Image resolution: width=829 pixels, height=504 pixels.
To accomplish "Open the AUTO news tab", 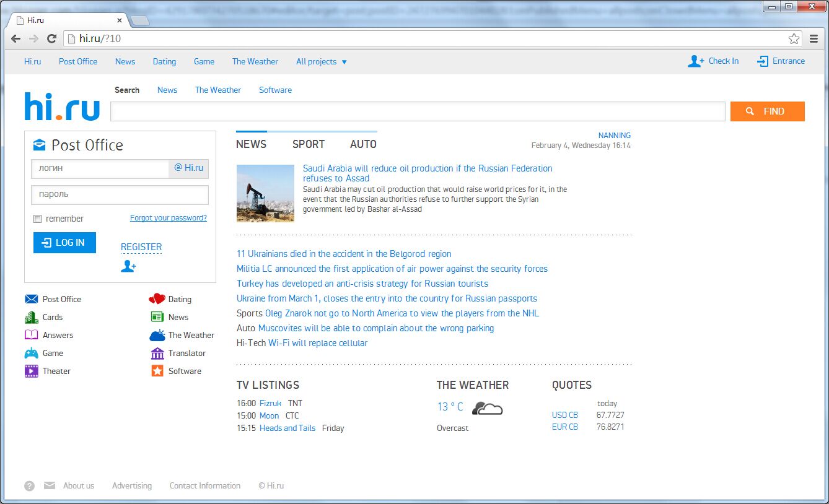I will (x=362, y=144).
